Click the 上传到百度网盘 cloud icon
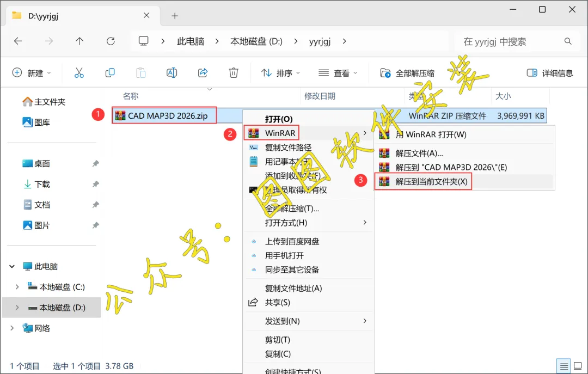Image resolution: width=588 pixels, height=374 pixels. 254,241
